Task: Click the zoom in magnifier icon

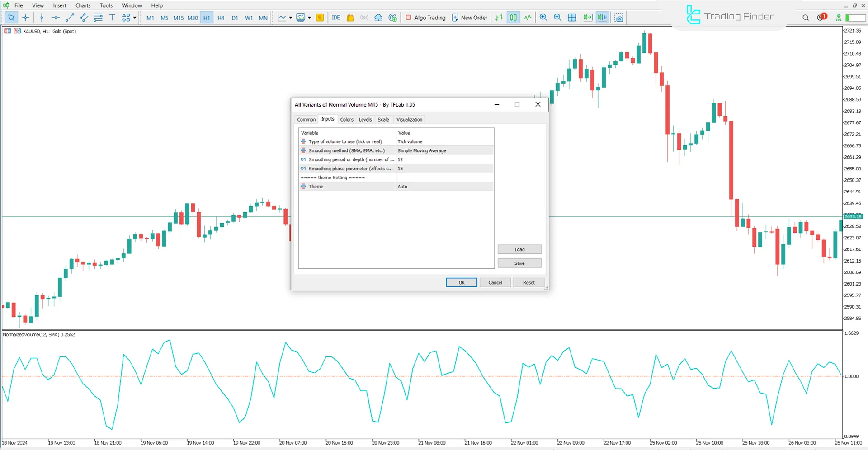Action: click(543, 18)
